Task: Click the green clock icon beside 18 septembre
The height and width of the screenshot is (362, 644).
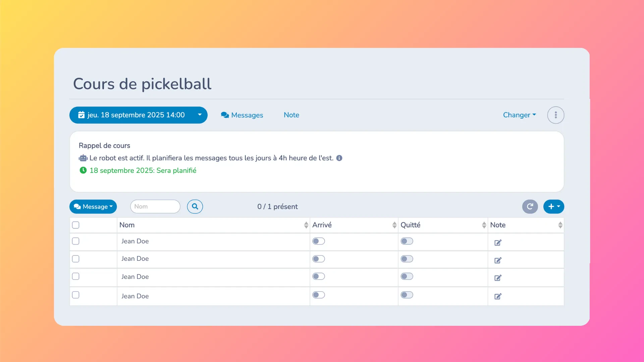Action: coord(83,170)
